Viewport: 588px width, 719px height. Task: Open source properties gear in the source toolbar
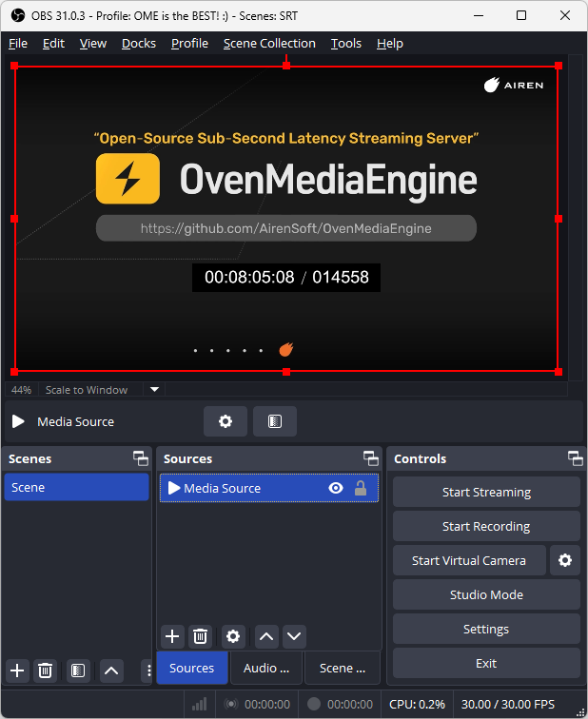(x=225, y=421)
